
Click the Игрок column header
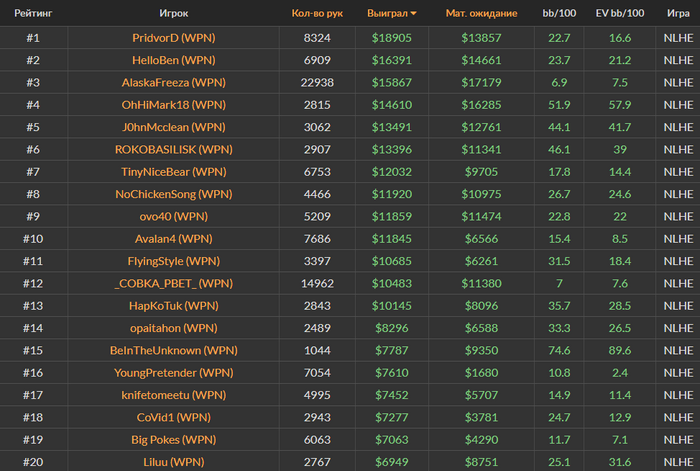[x=174, y=13]
